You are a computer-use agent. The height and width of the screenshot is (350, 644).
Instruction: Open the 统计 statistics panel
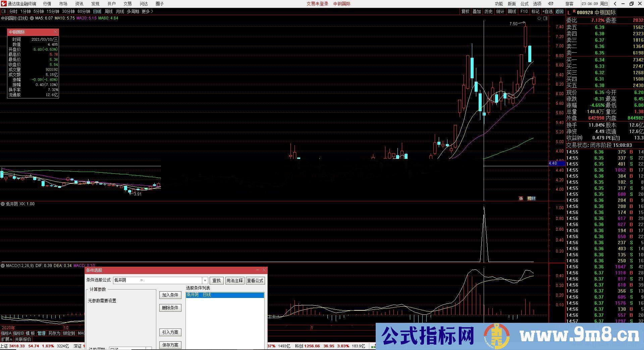tap(500, 11)
